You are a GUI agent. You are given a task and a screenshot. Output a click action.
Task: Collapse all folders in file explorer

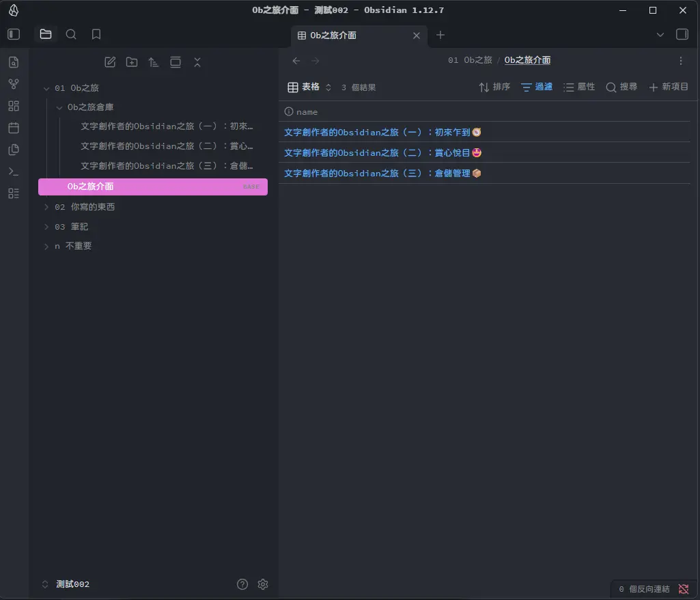pyautogui.click(x=197, y=62)
